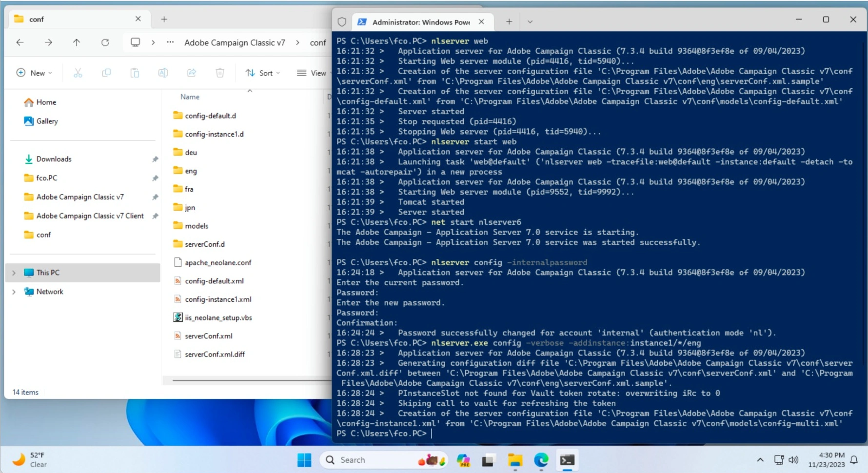Image resolution: width=868 pixels, height=473 pixels.
Task: Click the Share icon in Explorer toolbar
Action: (x=192, y=73)
